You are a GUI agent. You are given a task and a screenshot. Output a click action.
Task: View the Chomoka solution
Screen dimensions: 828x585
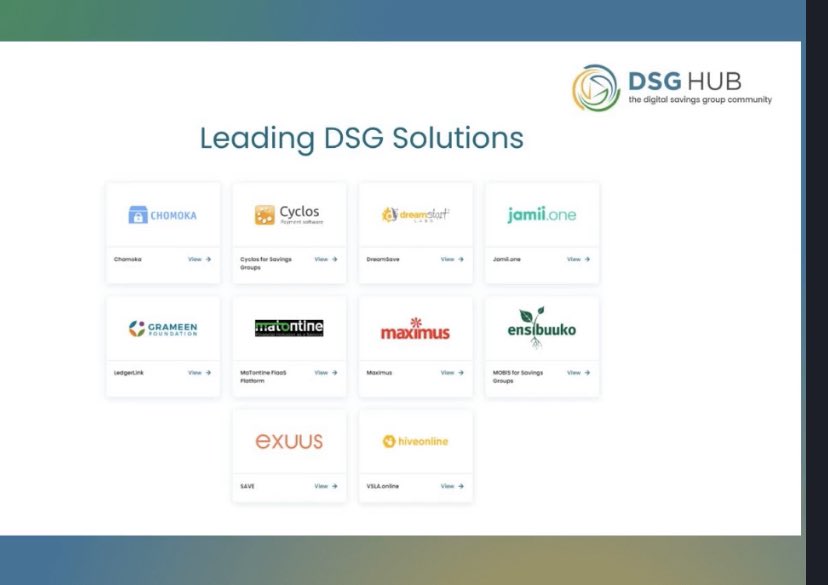[x=200, y=259]
